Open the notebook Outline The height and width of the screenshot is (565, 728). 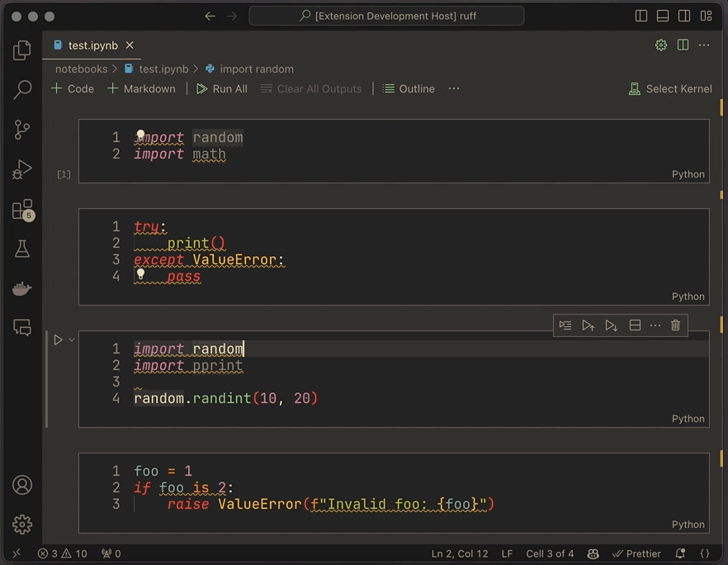coord(408,88)
